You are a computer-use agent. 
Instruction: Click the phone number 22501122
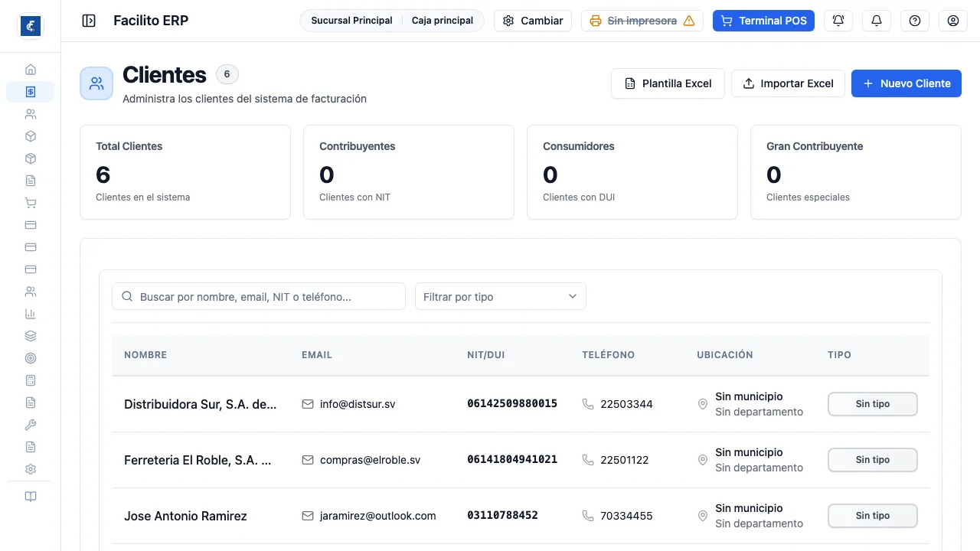pos(625,460)
